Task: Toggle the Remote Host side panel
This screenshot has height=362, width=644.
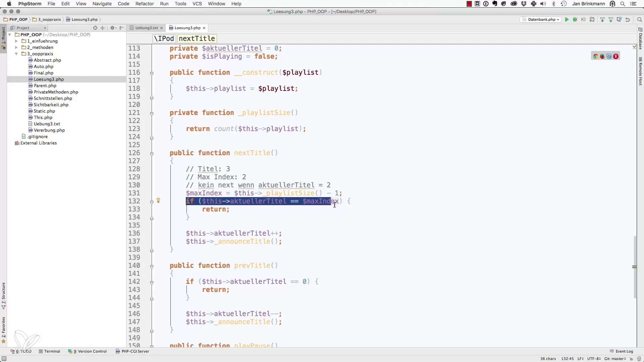Action: [x=640, y=71]
